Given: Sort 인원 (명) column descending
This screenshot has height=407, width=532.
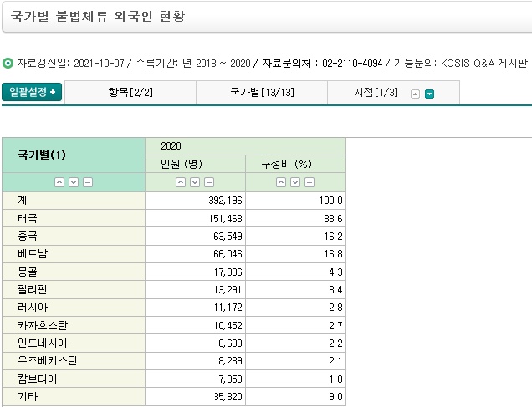Looking at the screenshot, I should [195, 182].
